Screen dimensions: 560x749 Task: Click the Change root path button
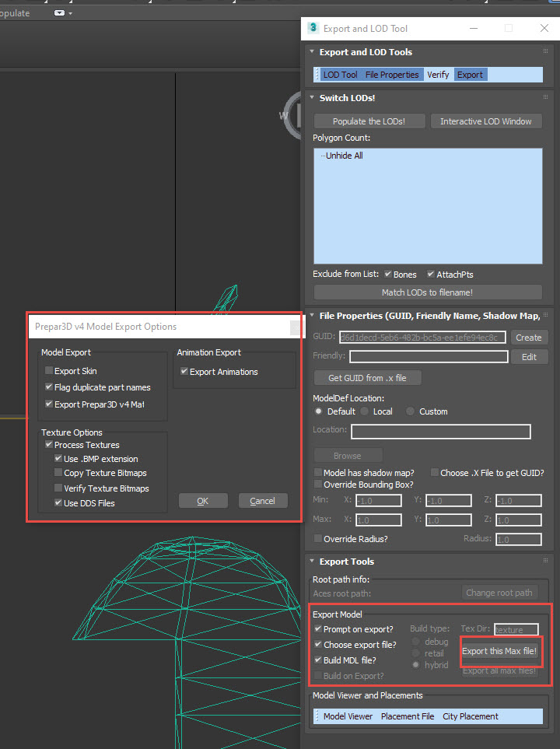point(499,593)
